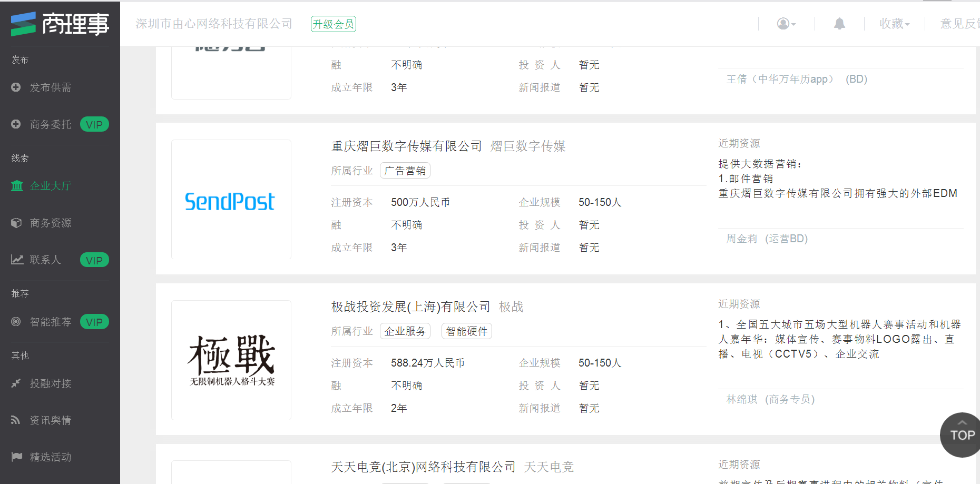
Task: Click the SendPost company logo
Action: click(230, 201)
